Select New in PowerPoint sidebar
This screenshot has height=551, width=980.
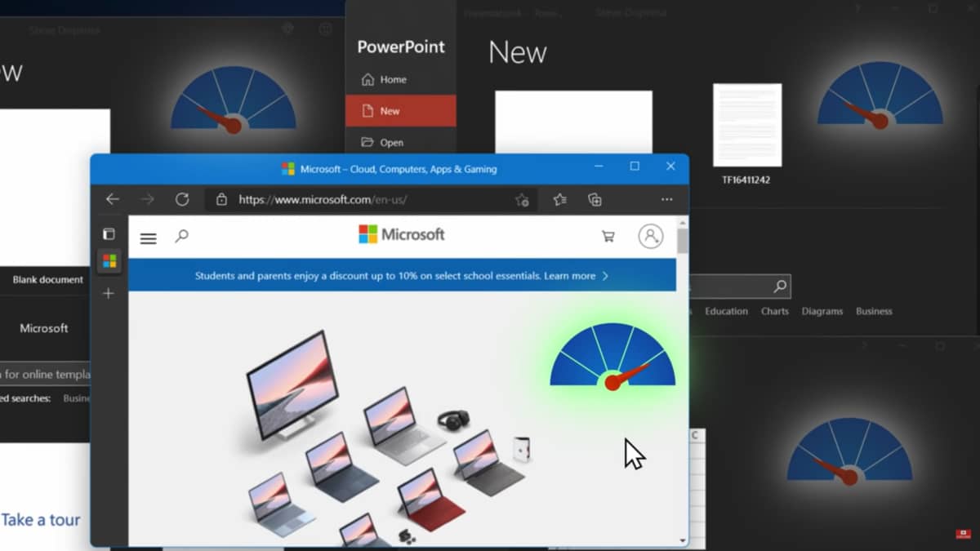[x=400, y=111]
